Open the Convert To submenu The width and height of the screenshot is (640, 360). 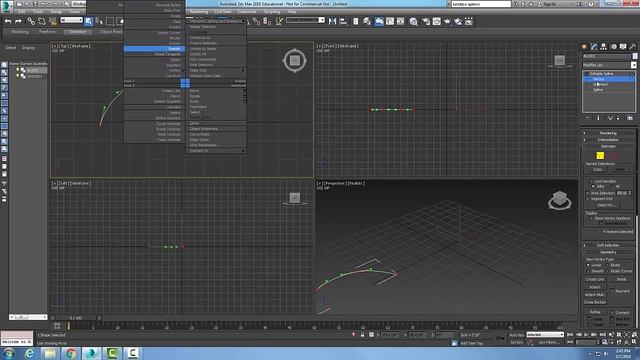click(216, 151)
